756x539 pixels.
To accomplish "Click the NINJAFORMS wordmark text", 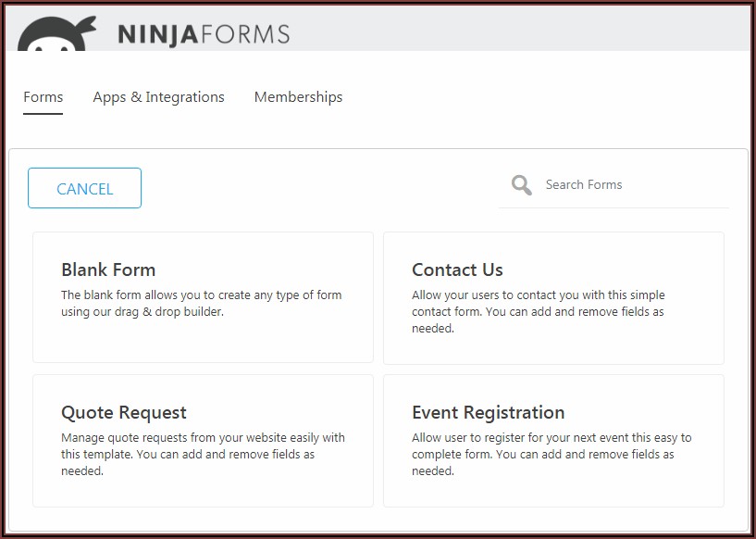I will click(204, 35).
